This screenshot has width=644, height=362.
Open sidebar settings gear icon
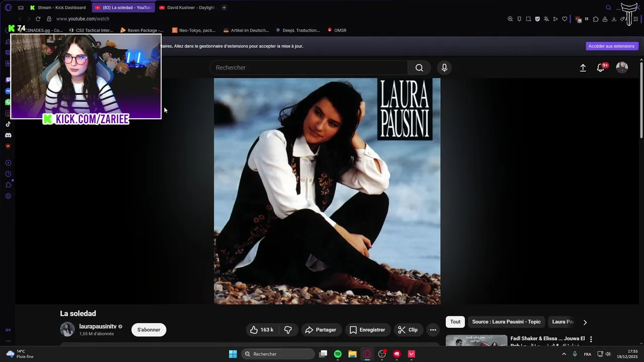point(8,196)
